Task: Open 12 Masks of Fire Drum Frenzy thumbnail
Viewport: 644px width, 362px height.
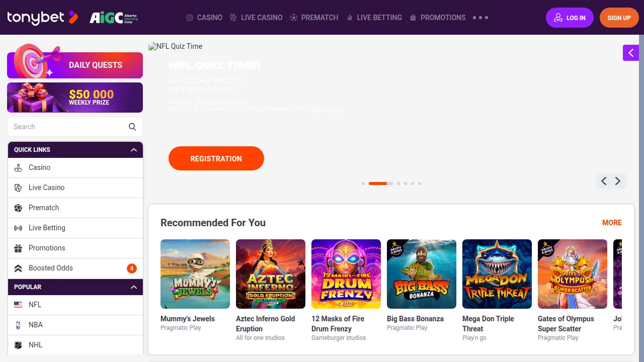Action: click(x=346, y=274)
